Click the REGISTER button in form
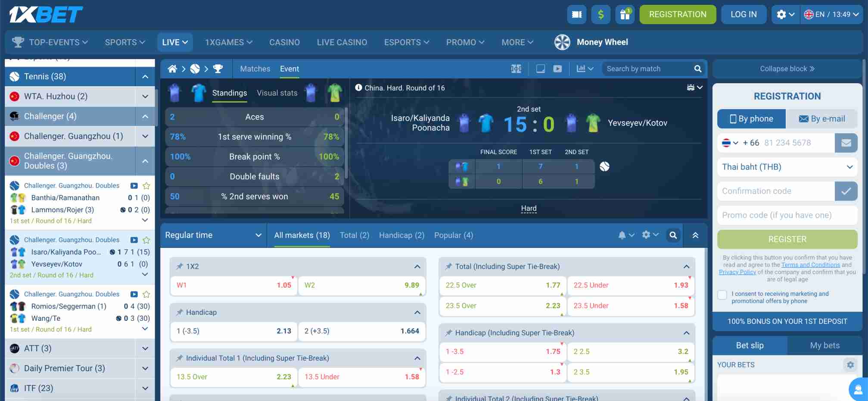This screenshot has height=401, width=868. click(x=787, y=239)
